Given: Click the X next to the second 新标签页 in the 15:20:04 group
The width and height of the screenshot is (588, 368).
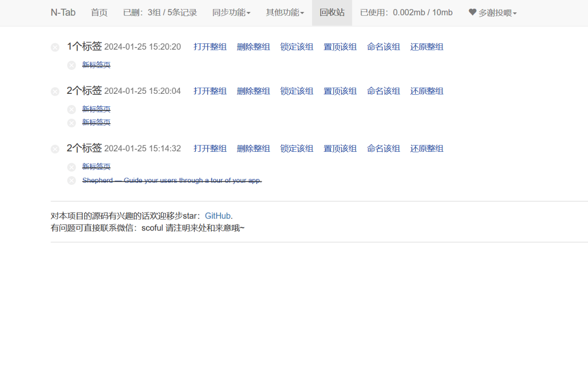Looking at the screenshot, I should point(71,122).
